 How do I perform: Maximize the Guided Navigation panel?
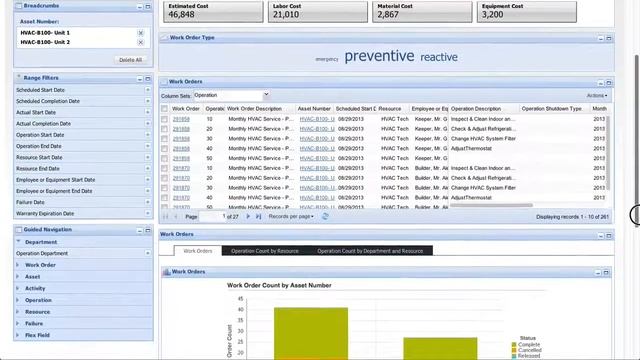click(x=148, y=231)
